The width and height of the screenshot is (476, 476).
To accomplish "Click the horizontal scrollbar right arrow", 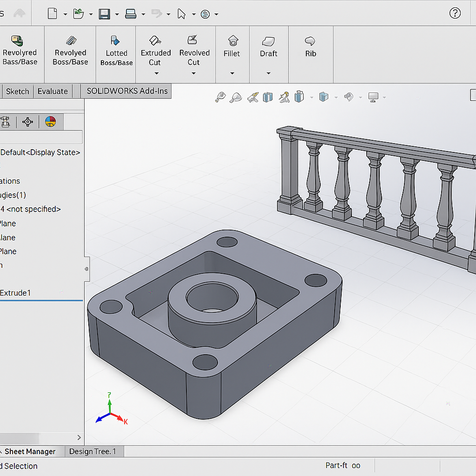I will tap(79, 437).
